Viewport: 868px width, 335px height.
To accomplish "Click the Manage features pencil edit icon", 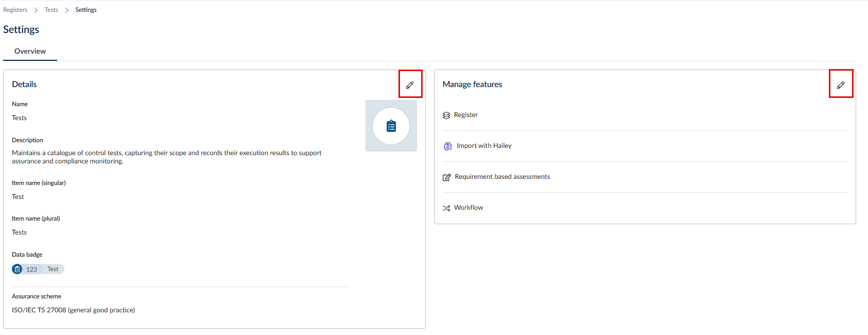I will (841, 85).
